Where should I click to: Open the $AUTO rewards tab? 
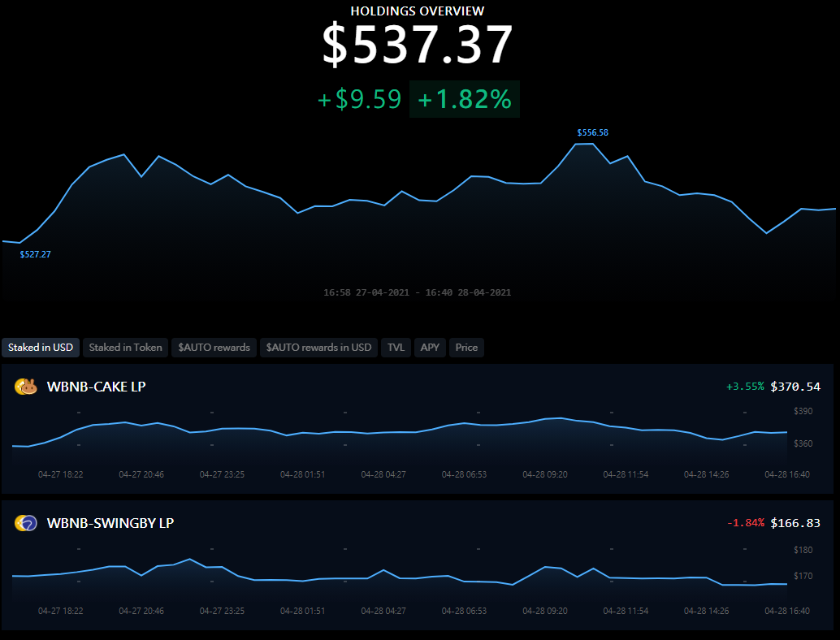[x=214, y=348]
